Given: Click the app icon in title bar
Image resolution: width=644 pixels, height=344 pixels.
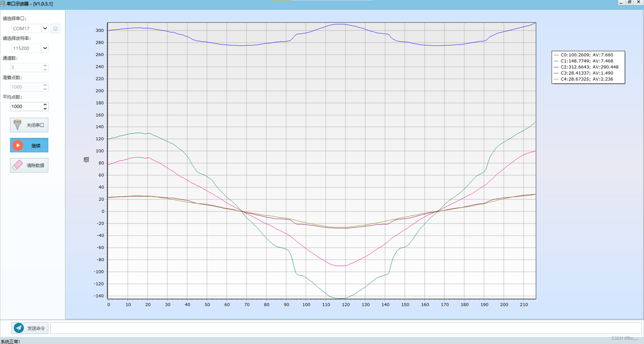Looking at the screenshot, I should [3, 4].
